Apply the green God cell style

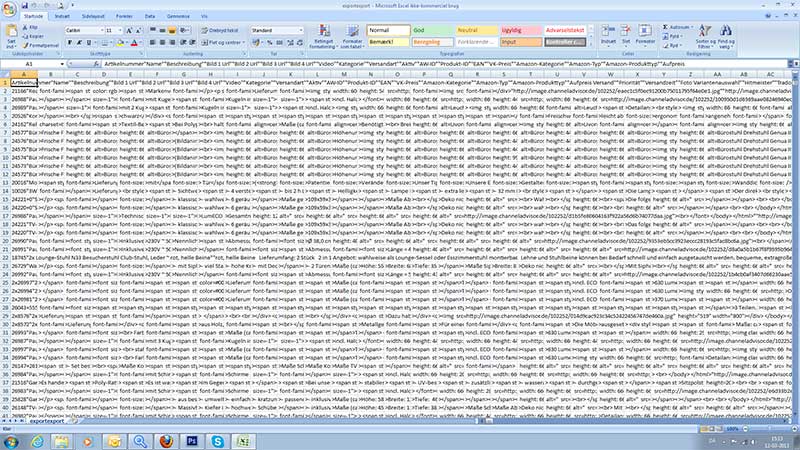click(x=432, y=30)
